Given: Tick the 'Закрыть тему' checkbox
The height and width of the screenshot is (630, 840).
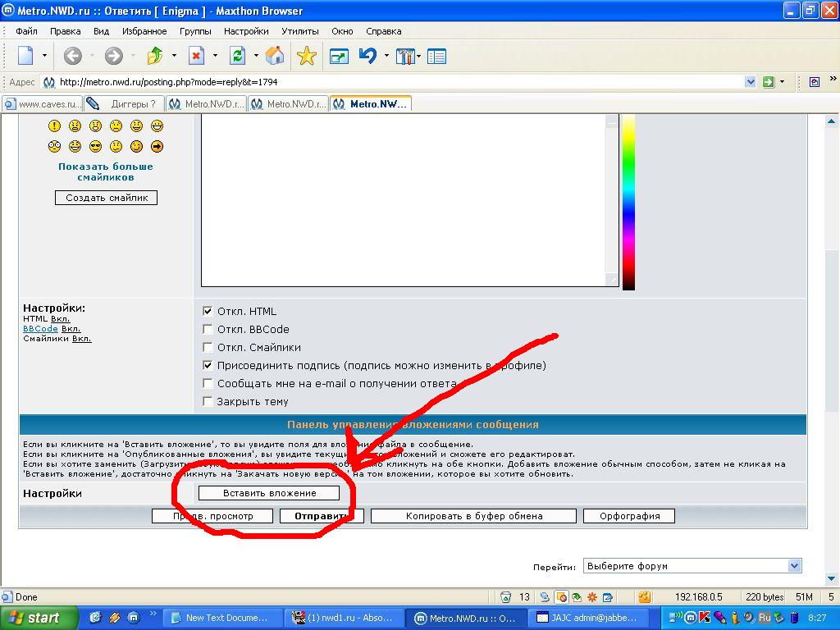Looking at the screenshot, I should pyautogui.click(x=208, y=402).
